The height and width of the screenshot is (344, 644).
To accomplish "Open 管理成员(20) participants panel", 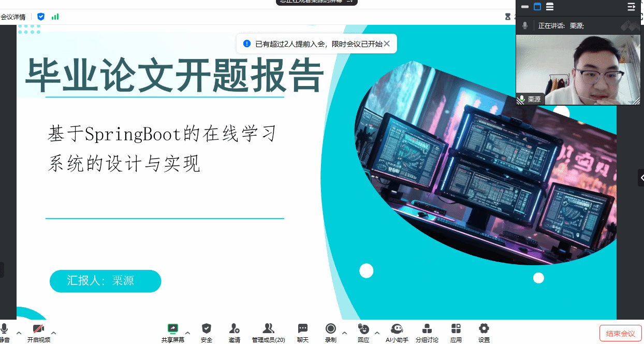I will point(268,333).
